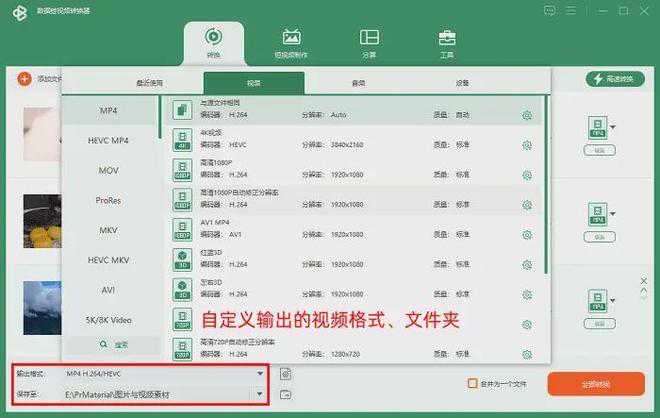Move the sky video up with arrow icon
The image size is (660, 418).
(644, 290)
